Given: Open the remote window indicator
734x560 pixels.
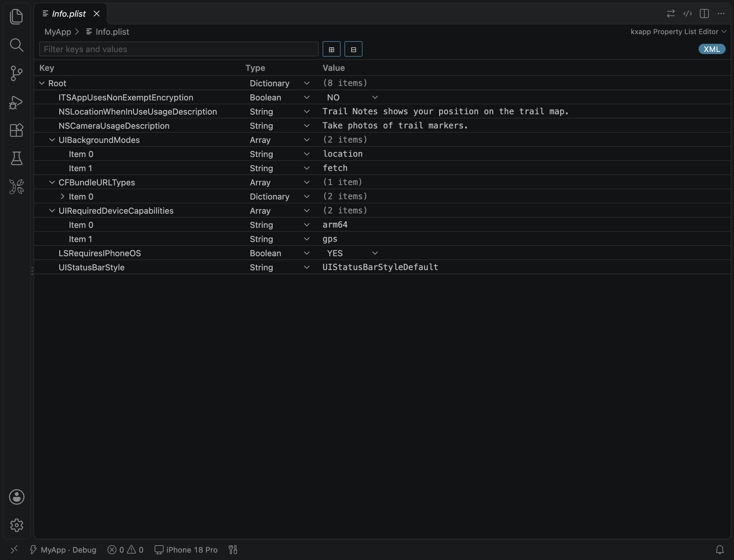Looking at the screenshot, I should point(14,550).
